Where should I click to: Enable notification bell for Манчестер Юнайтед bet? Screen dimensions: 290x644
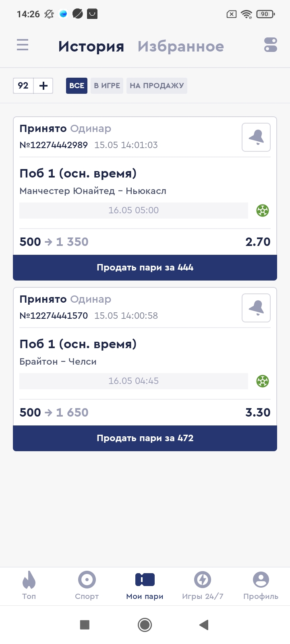coord(256,137)
